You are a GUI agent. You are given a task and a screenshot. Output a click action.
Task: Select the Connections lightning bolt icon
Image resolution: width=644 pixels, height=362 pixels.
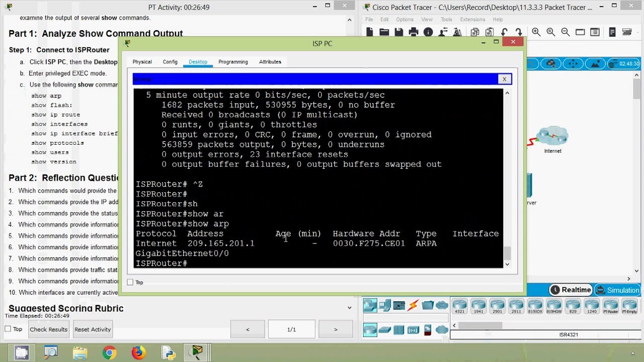click(x=413, y=305)
